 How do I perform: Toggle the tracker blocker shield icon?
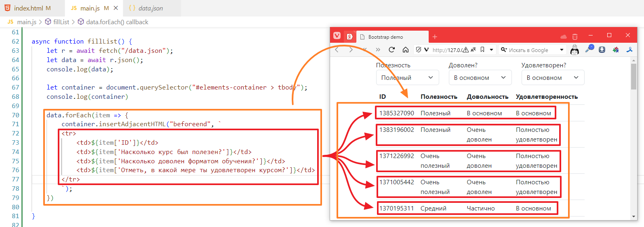point(419,50)
